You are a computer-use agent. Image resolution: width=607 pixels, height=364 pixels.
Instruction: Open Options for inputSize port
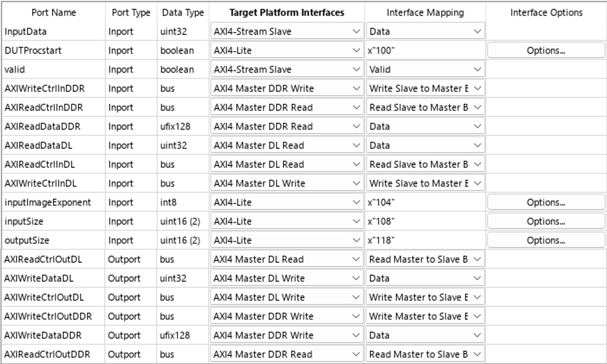pos(546,222)
